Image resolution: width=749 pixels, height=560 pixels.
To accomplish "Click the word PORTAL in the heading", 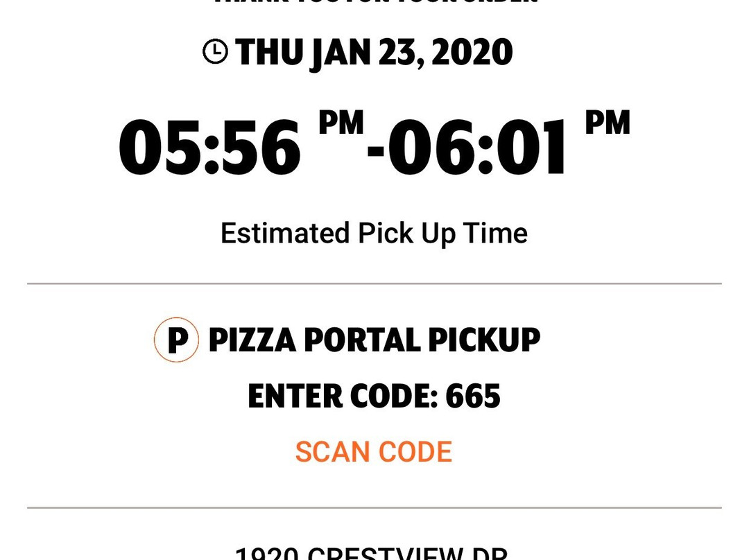I will click(x=361, y=340).
